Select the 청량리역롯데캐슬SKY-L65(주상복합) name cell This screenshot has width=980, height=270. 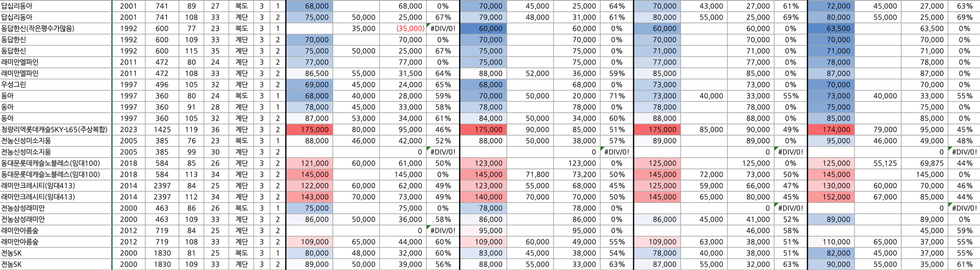pyautogui.click(x=56, y=130)
